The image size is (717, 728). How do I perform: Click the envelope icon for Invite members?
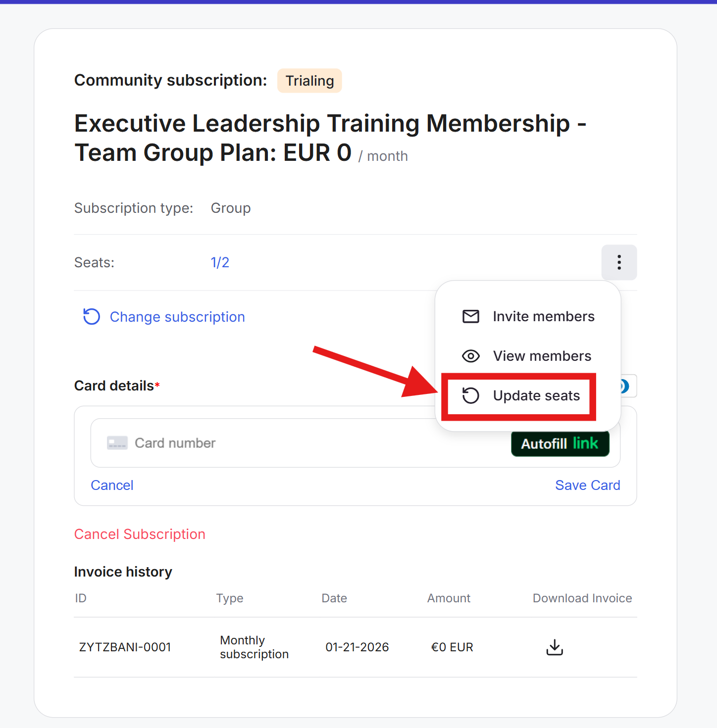pos(470,317)
